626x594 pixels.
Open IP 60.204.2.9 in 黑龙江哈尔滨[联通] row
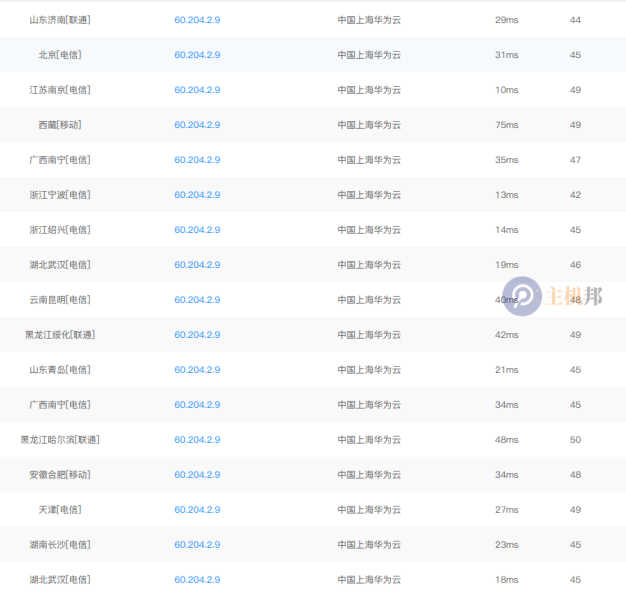[197, 440]
